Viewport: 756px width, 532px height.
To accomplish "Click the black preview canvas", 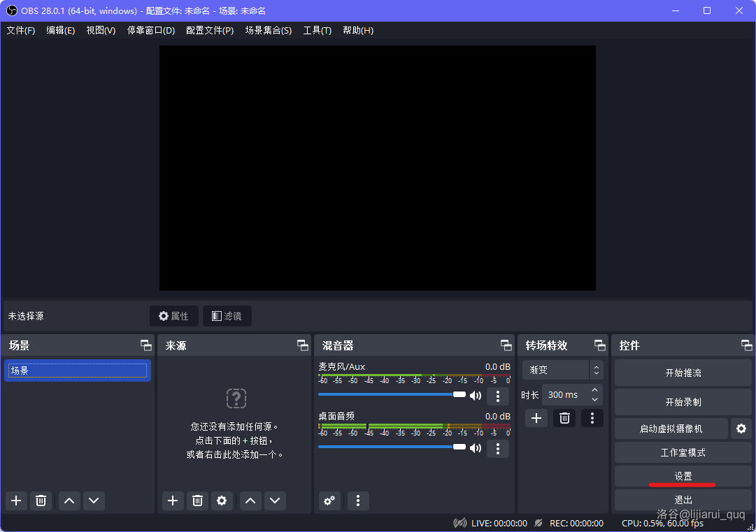I will (378, 168).
